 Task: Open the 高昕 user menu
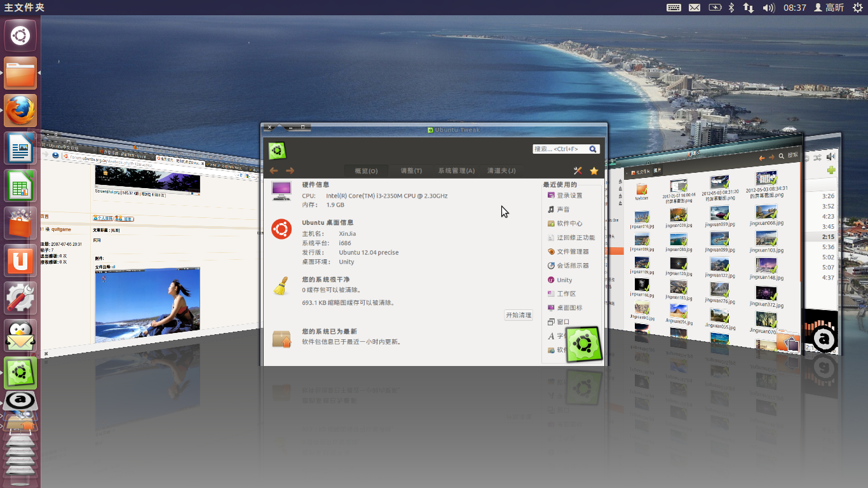pos(829,8)
